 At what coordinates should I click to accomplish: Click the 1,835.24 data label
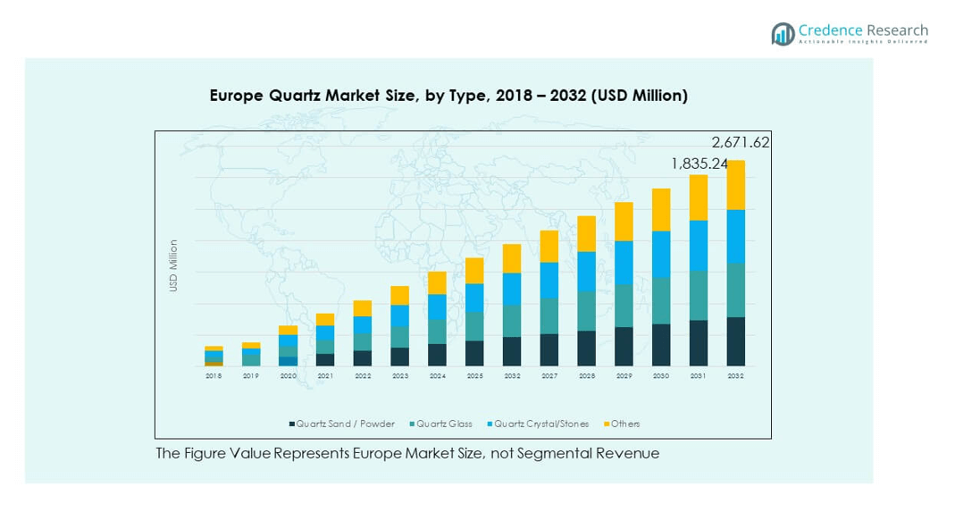point(699,164)
